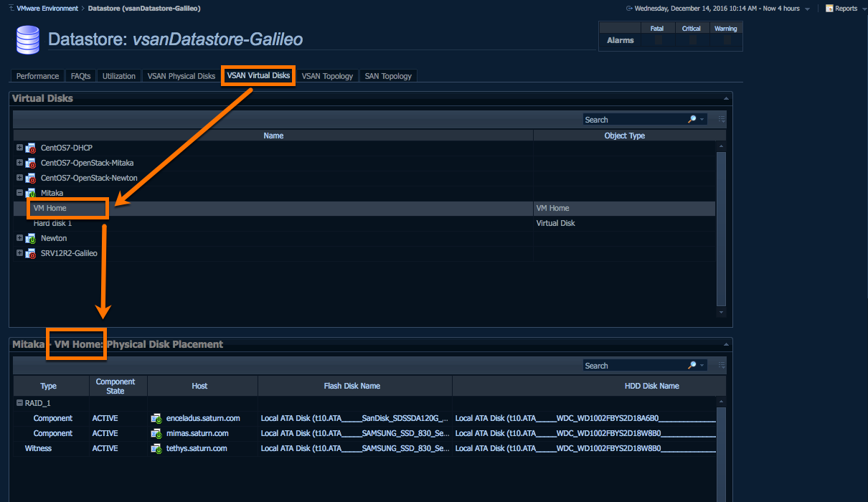
Task: Open the Reports dropdown menu
Action: click(863, 9)
